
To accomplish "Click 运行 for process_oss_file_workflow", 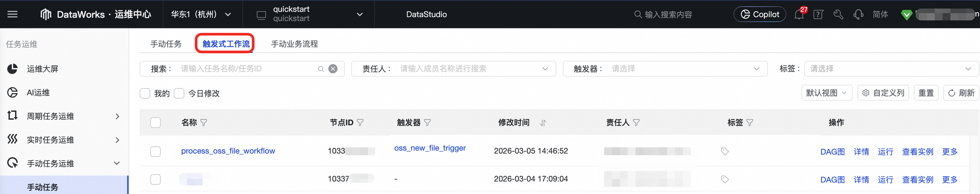I will [885, 152].
